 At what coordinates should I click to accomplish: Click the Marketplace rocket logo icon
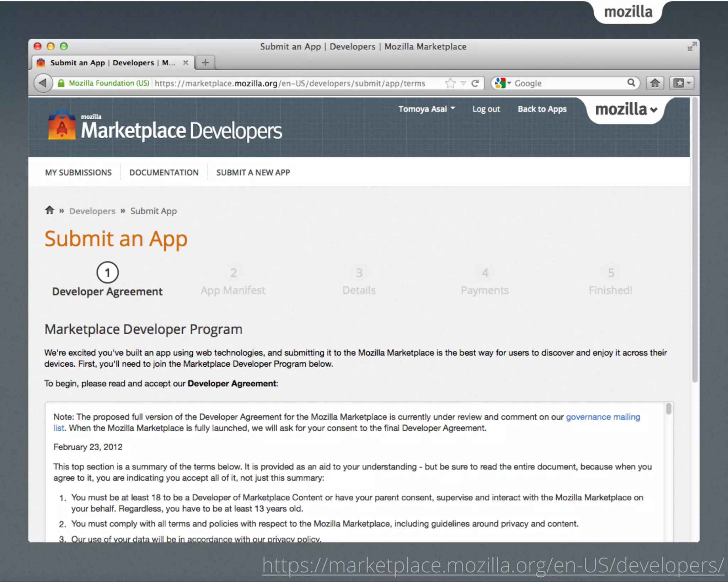[x=62, y=125]
